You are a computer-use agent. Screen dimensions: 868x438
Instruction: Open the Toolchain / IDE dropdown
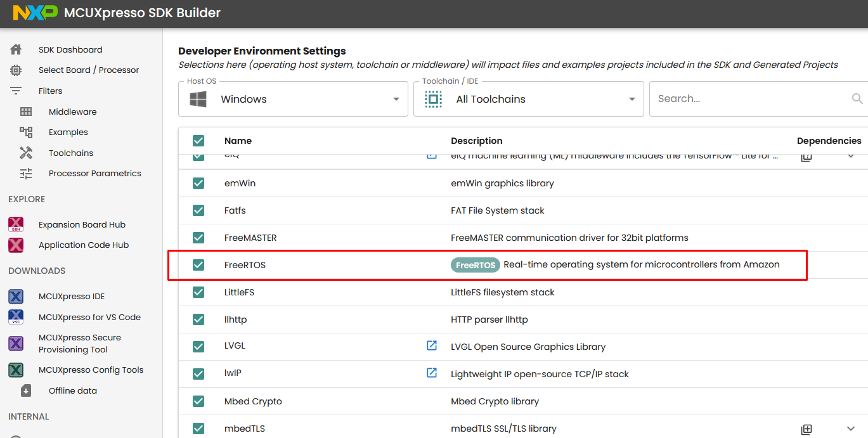tap(528, 99)
